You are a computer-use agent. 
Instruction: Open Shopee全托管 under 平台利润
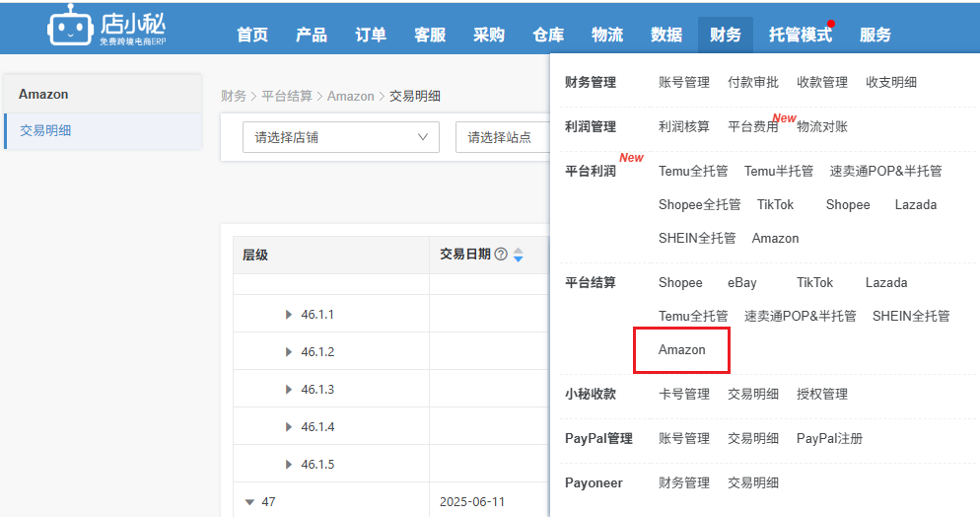click(699, 205)
